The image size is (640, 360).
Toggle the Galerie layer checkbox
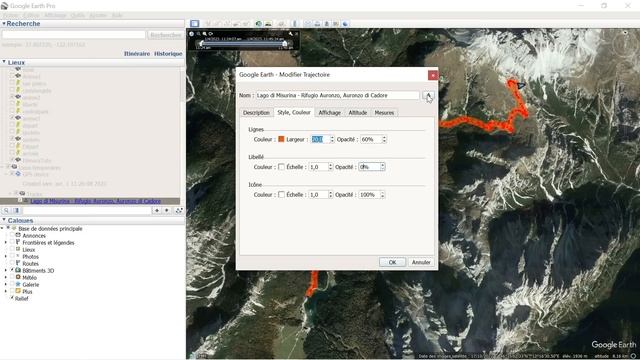click(x=12, y=284)
